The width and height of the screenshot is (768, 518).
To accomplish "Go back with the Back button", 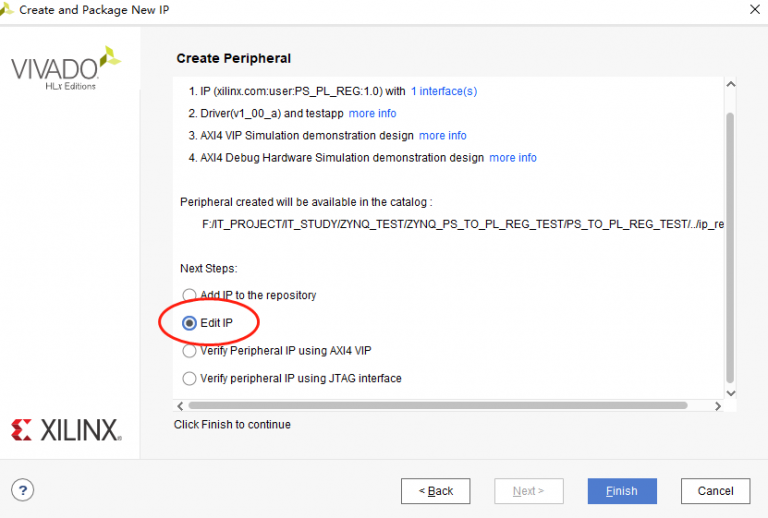I will (x=435, y=491).
